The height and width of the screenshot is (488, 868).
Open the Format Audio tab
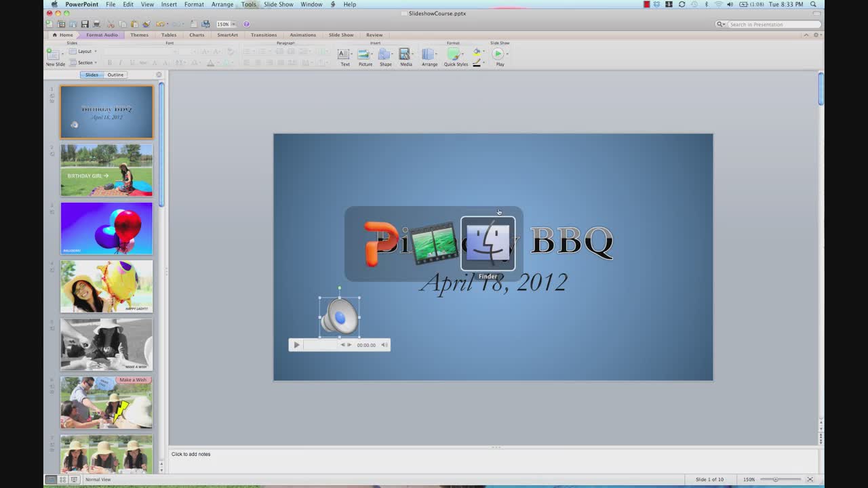(x=102, y=35)
